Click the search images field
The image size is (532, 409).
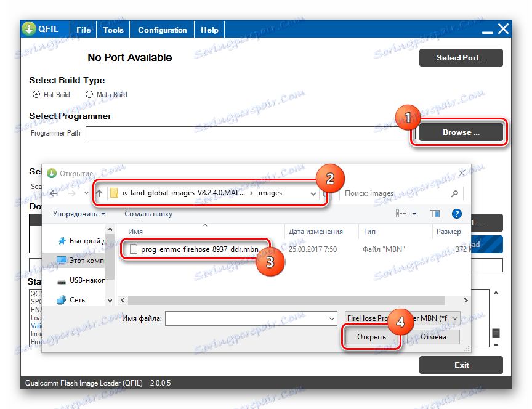coord(401,193)
